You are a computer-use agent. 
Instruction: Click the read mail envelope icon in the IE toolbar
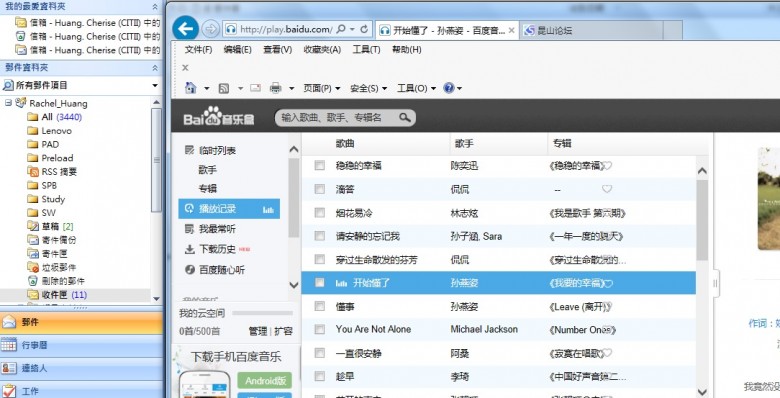(x=255, y=88)
